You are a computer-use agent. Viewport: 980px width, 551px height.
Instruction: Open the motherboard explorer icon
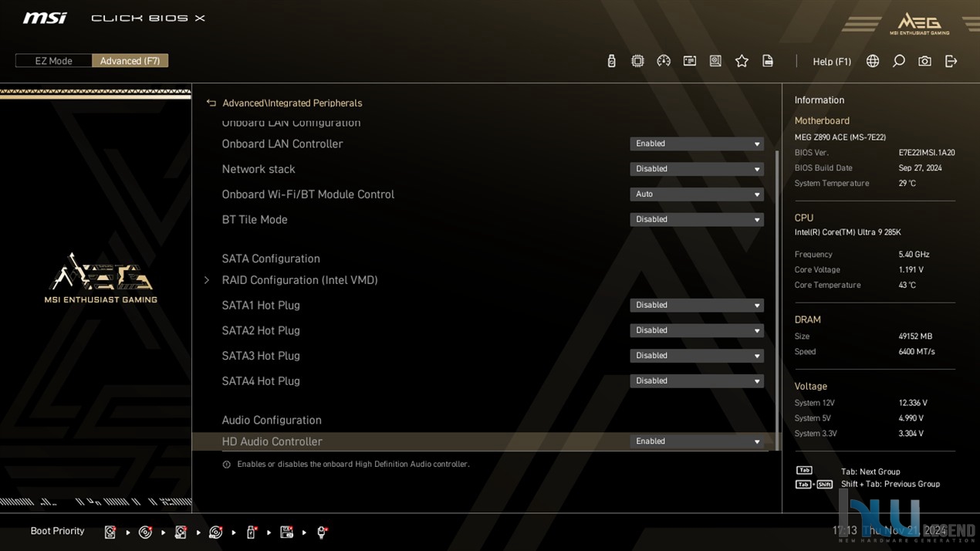[x=715, y=61]
